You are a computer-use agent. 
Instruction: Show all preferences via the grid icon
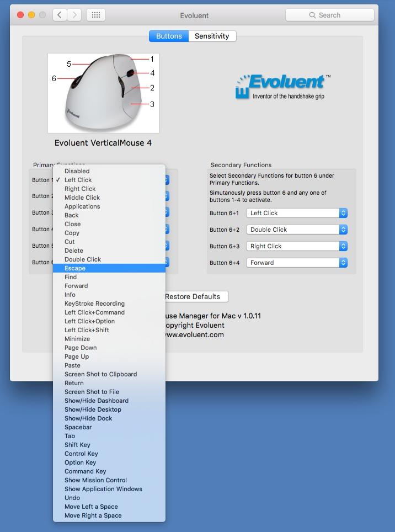pyautogui.click(x=96, y=15)
